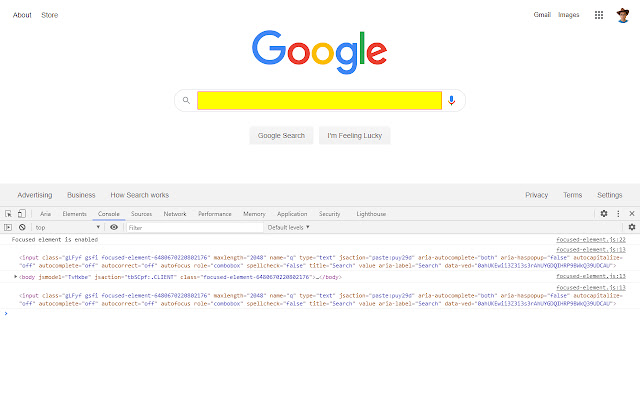
Task: Open the Lighthouse tab
Action: (371, 214)
